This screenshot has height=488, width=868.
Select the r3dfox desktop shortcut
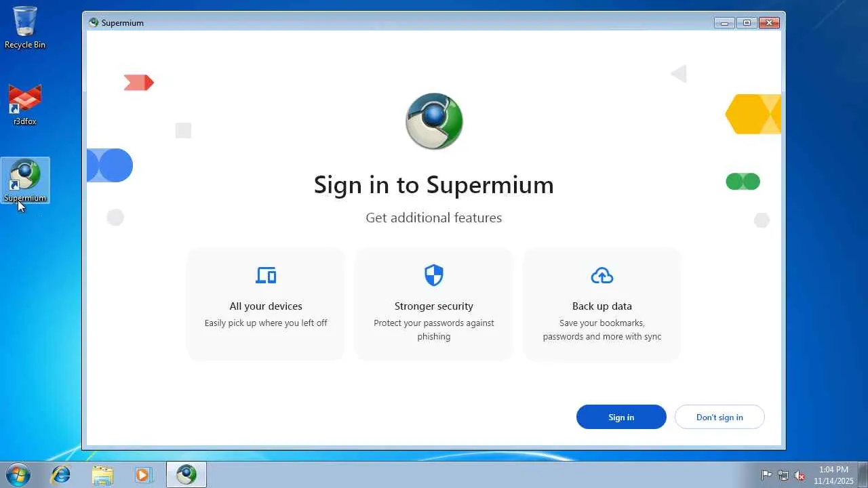point(25,105)
